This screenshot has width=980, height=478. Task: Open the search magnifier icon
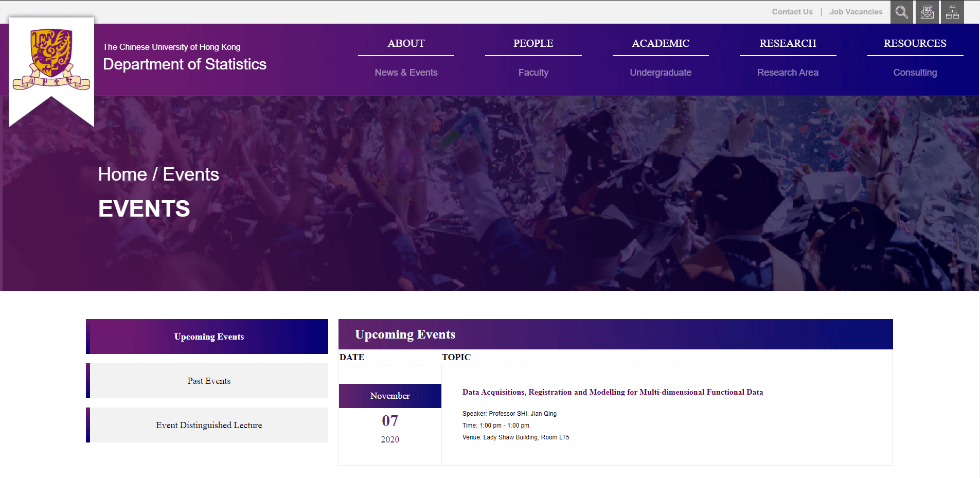[901, 12]
